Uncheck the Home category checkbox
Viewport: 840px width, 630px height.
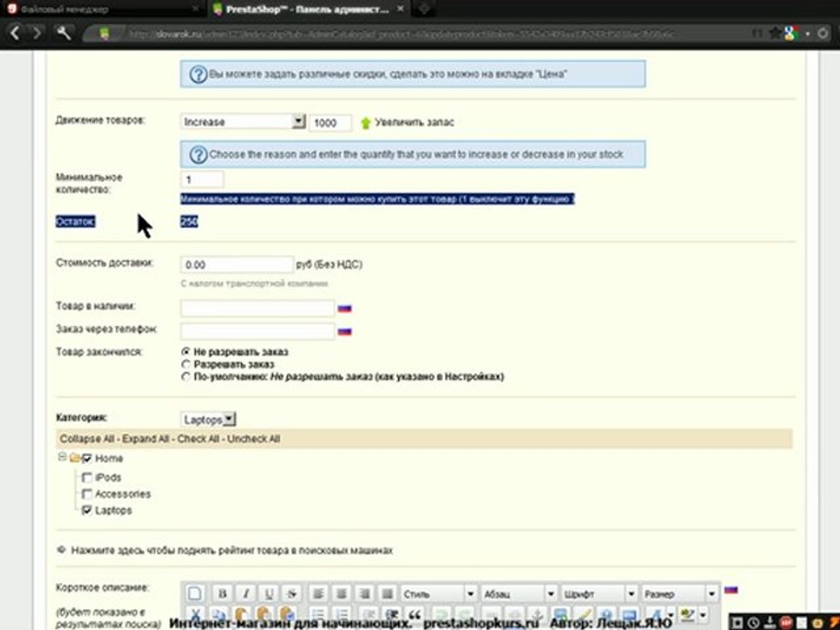[87, 458]
